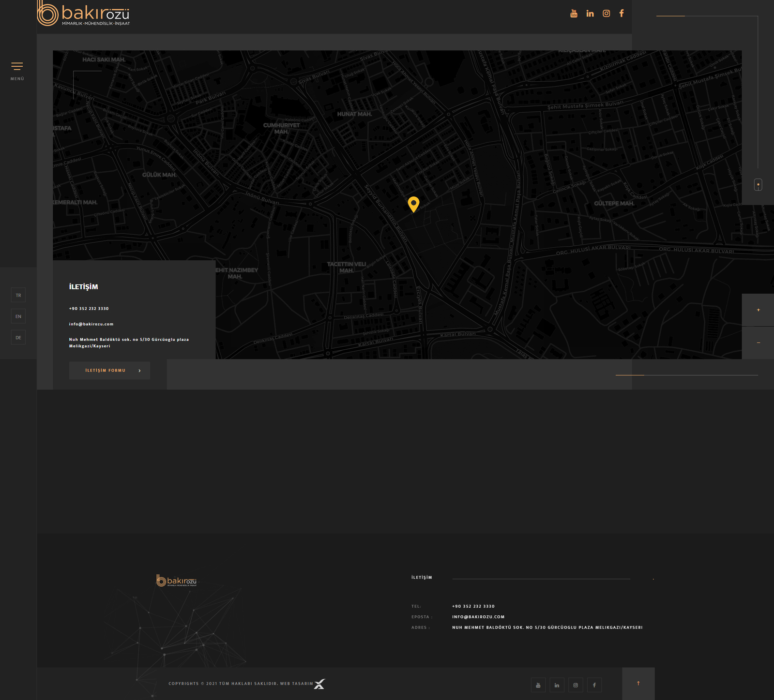Image resolution: width=774 pixels, height=700 pixels.
Task: Click the footer TEL: label
Action: coord(416,606)
